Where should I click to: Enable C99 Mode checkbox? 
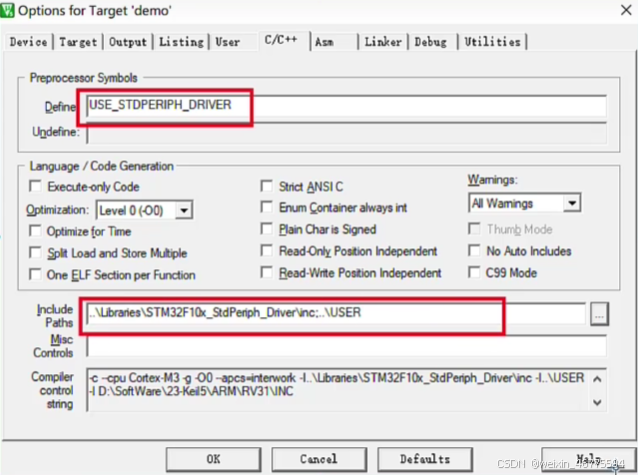[x=474, y=272]
